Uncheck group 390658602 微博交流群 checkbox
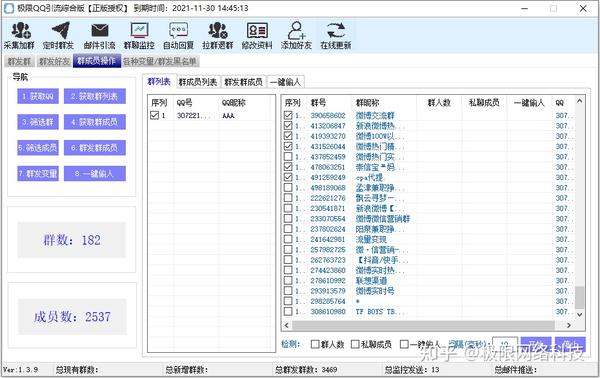The height and width of the screenshot is (378, 600). [288, 115]
